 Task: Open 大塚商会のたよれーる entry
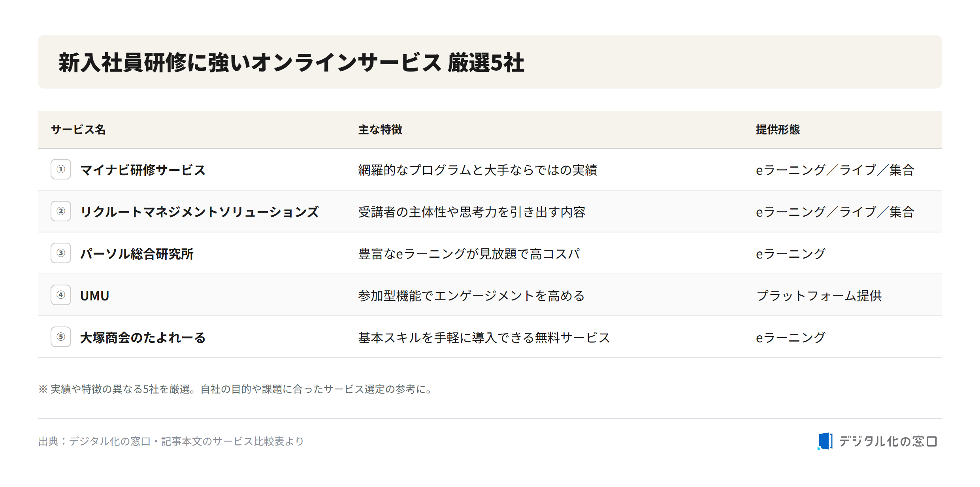(143, 338)
